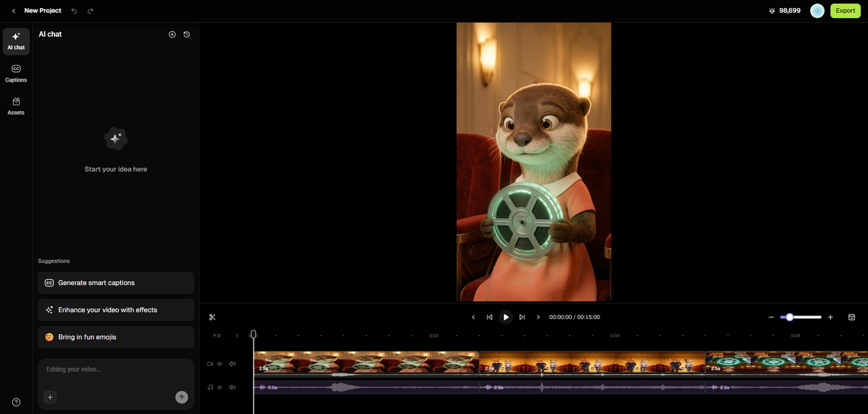Skip to the next clip

522,317
